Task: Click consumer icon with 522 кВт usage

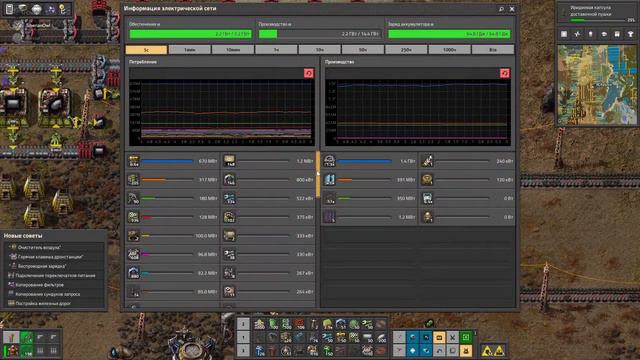Action: (x=229, y=198)
